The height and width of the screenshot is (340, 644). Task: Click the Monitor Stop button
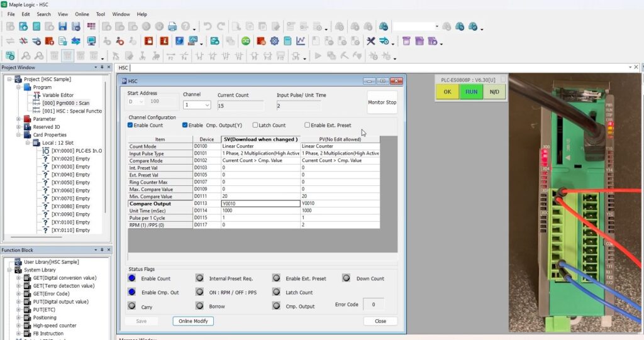pos(382,102)
